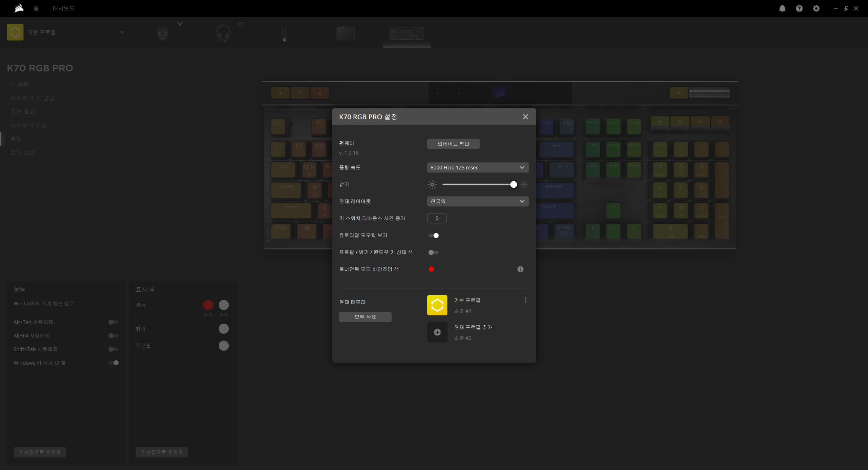Open the 폴링 속도 dropdown

click(x=478, y=167)
